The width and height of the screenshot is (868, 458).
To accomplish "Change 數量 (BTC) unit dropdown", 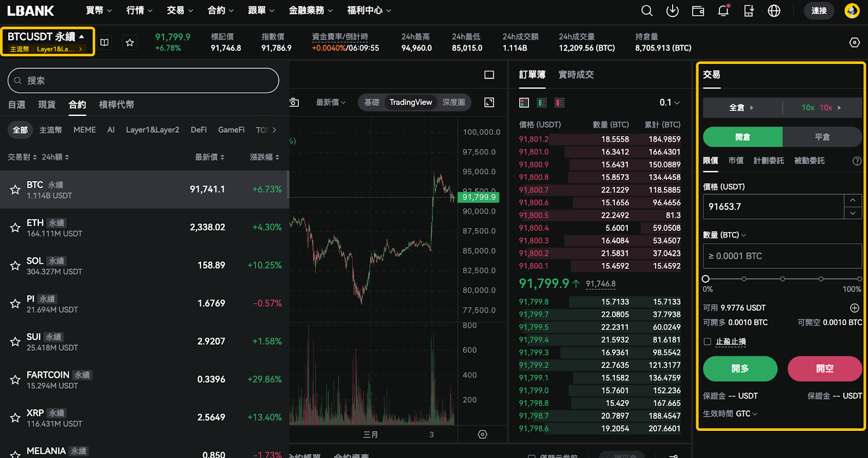I will coord(725,235).
